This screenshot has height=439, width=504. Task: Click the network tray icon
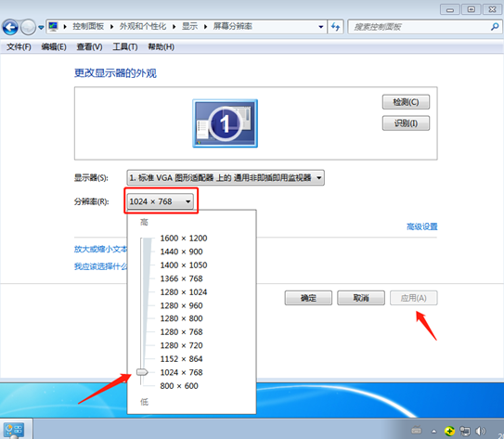[x=464, y=431]
